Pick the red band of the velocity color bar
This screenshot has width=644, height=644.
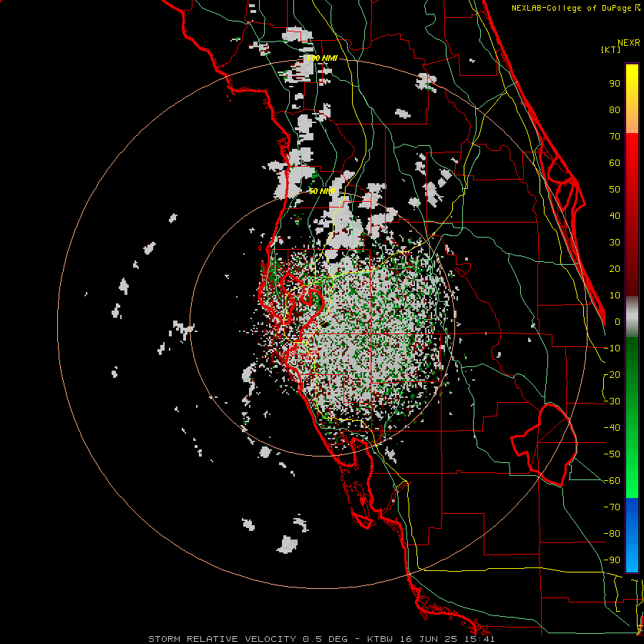click(x=632, y=215)
